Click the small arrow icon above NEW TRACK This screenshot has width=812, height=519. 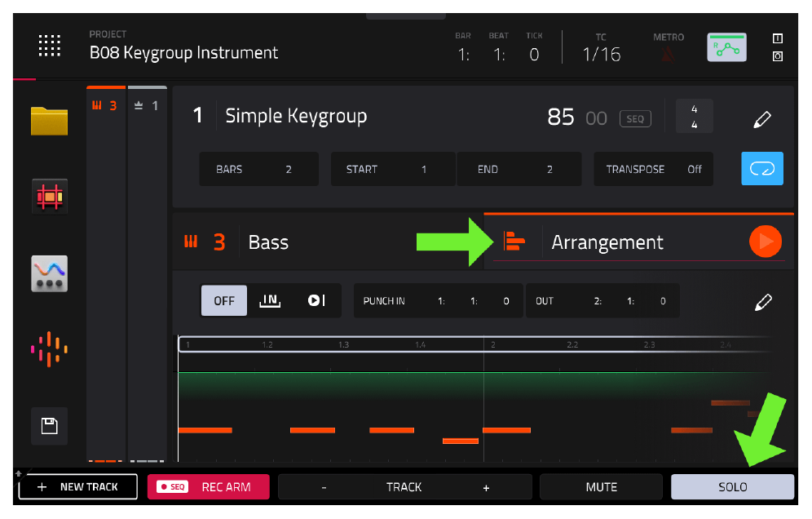tap(18, 472)
